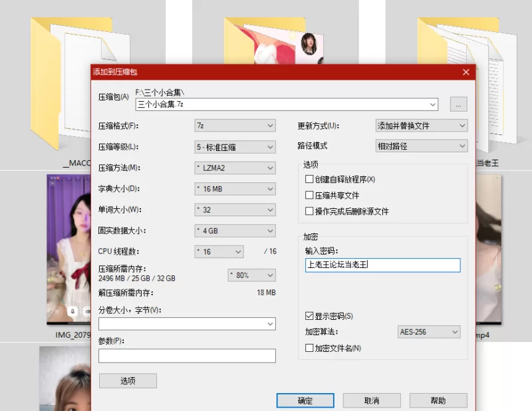The image size is (532, 411).
Task: Open the 更新方式 dropdown
Action: [x=422, y=125]
